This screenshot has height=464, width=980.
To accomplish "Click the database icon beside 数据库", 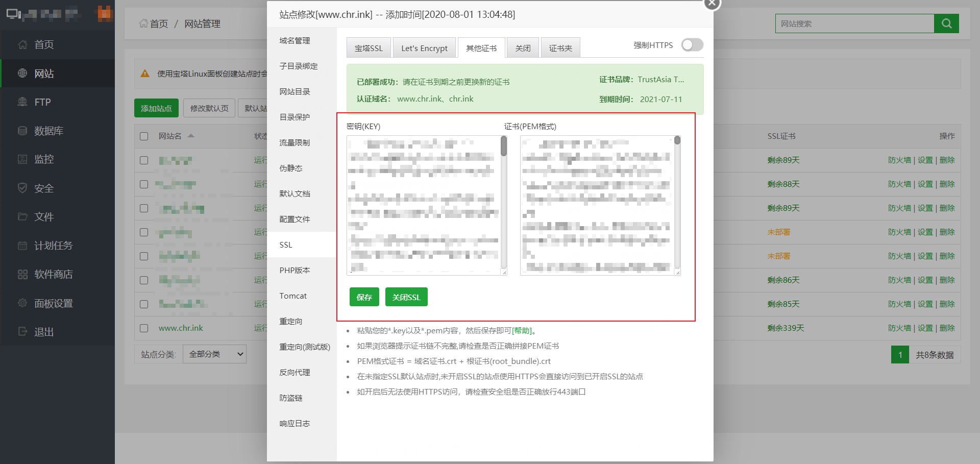I will click(22, 131).
